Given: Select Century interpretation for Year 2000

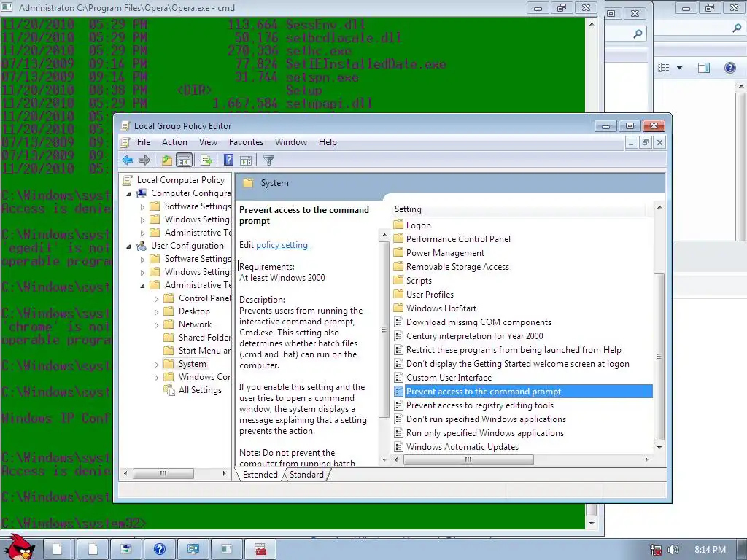Looking at the screenshot, I should click(474, 335).
